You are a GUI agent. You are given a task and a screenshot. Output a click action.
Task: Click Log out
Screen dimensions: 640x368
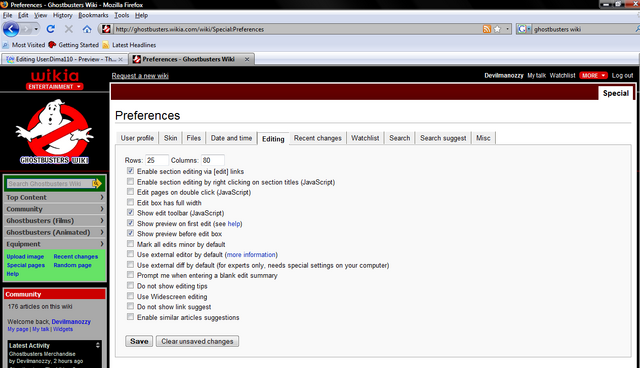click(622, 75)
